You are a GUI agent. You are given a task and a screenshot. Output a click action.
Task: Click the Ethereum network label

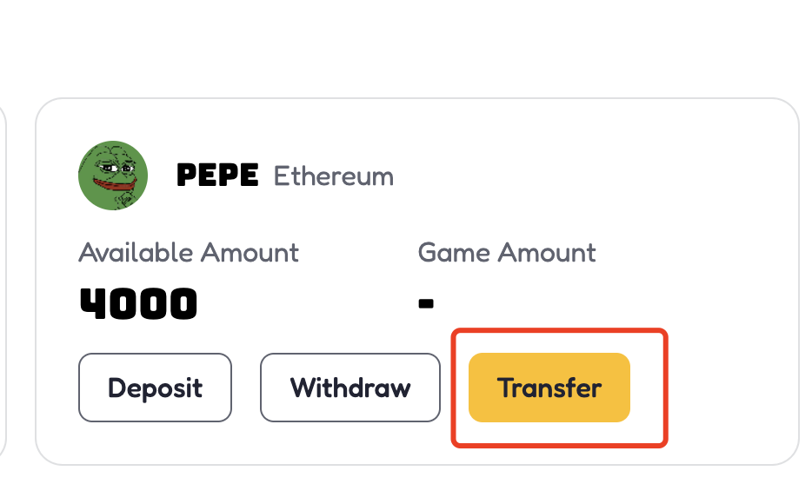(x=334, y=176)
